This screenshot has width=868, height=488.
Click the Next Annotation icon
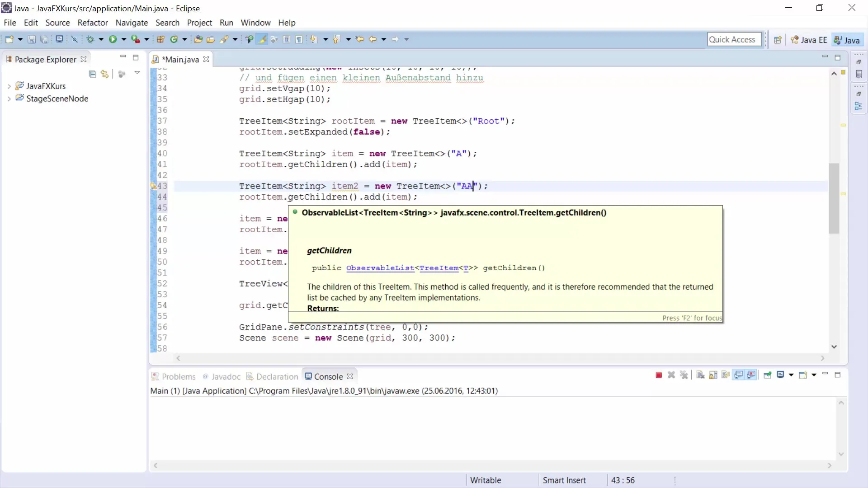(x=314, y=40)
